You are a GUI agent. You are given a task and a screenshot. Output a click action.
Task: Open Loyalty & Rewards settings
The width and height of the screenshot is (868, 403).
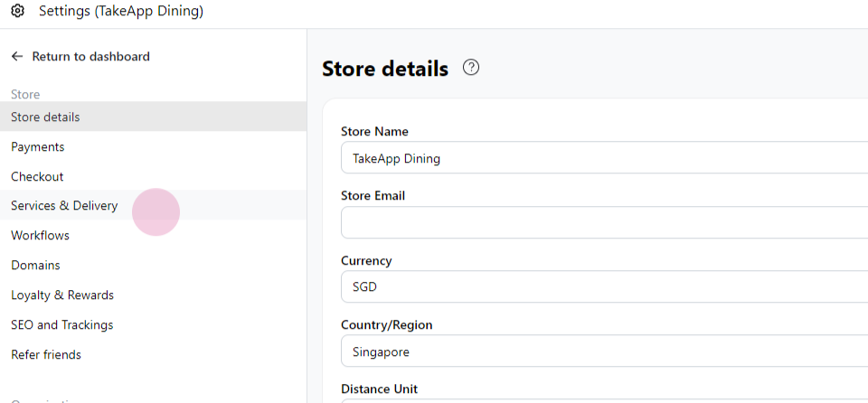pos(154,295)
